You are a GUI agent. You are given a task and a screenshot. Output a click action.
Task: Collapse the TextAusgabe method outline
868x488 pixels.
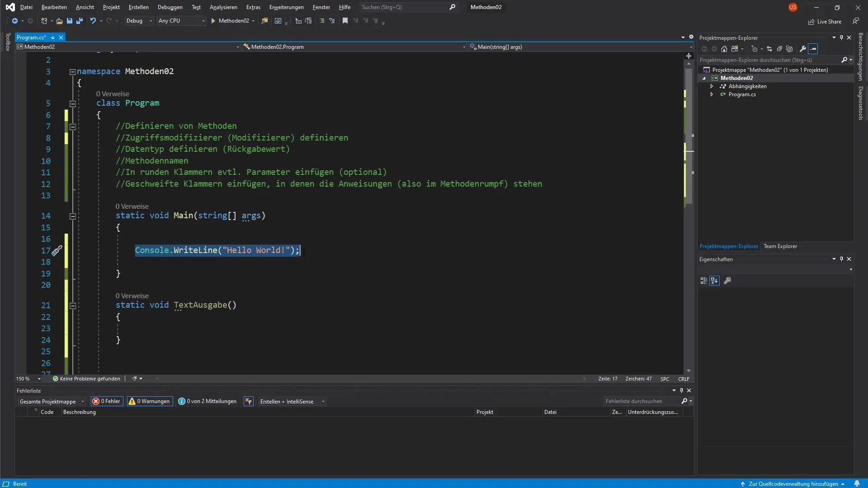pos(72,305)
